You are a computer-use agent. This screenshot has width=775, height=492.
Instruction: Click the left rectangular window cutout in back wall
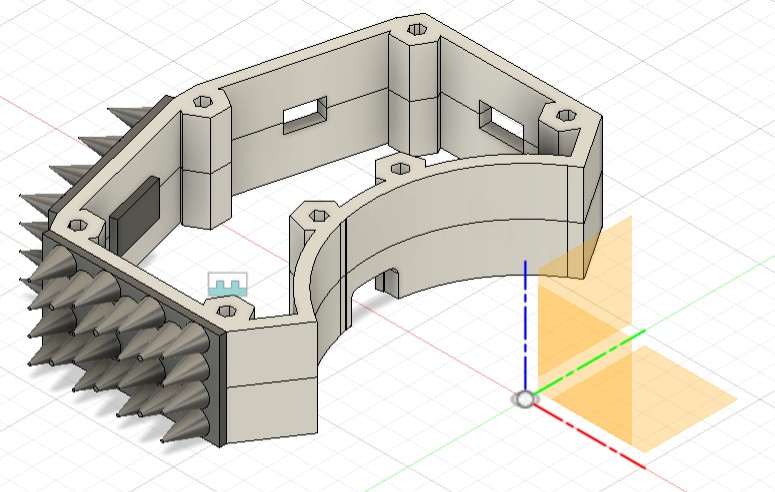(304, 115)
